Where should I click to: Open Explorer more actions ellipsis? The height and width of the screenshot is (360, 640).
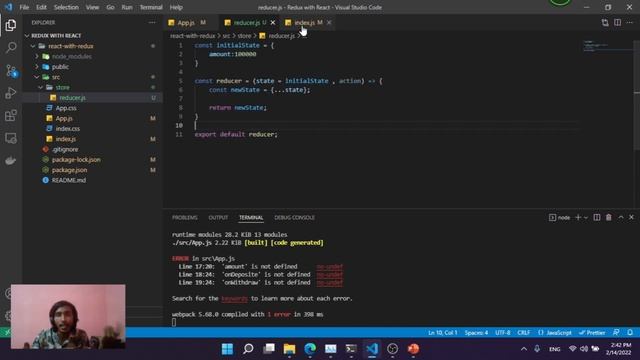(x=152, y=22)
